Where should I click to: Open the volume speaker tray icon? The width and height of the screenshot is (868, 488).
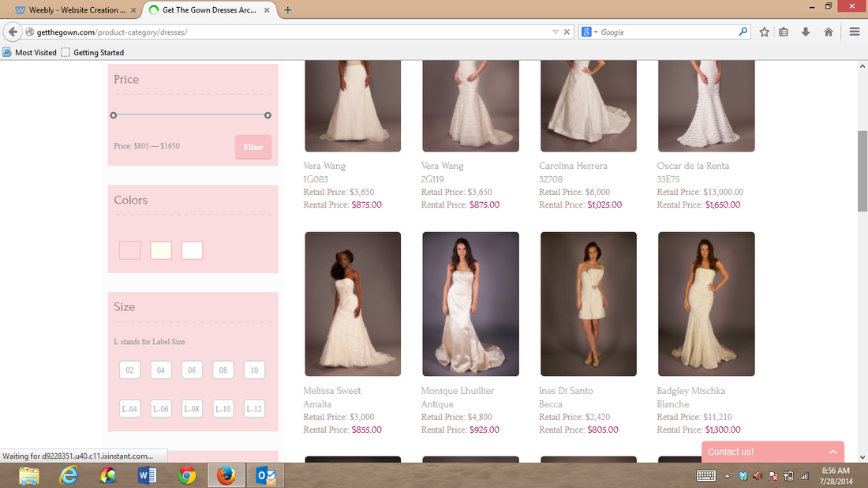(x=758, y=476)
